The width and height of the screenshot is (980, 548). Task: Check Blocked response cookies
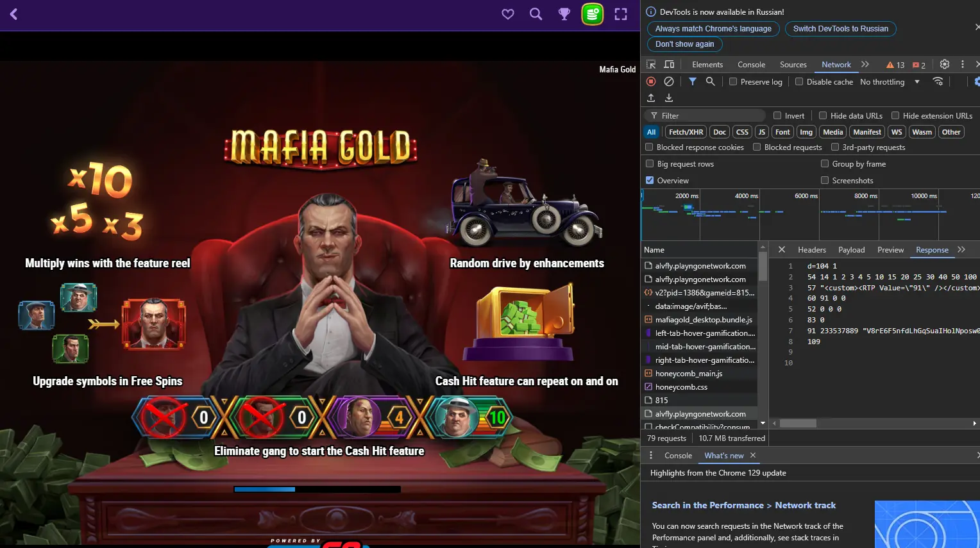click(649, 147)
